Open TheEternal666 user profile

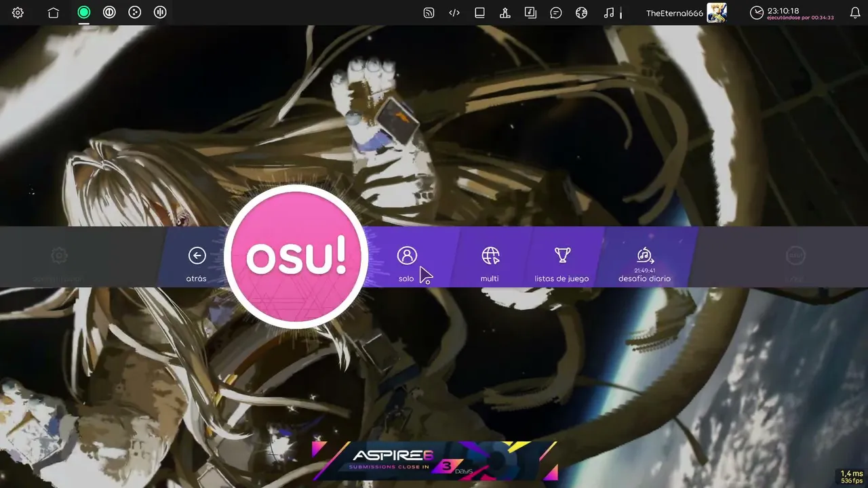[x=686, y=12]
